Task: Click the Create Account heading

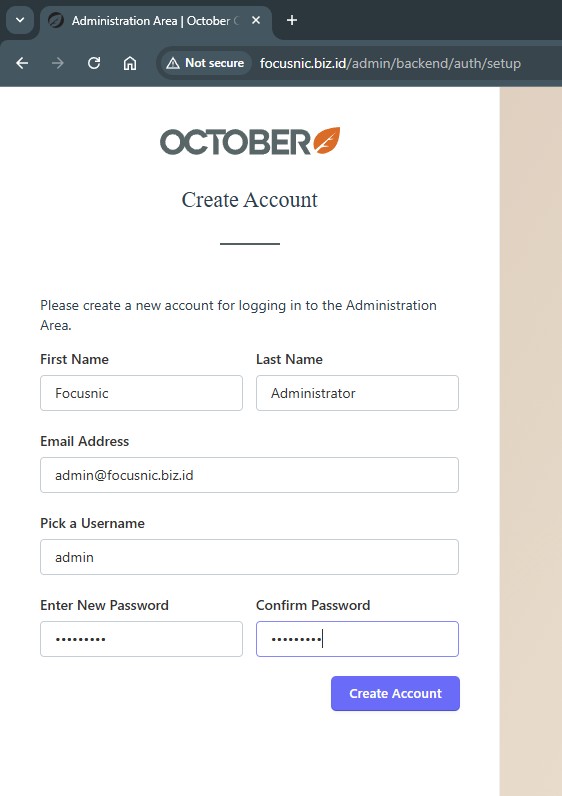Action: (x=250, y=200)
